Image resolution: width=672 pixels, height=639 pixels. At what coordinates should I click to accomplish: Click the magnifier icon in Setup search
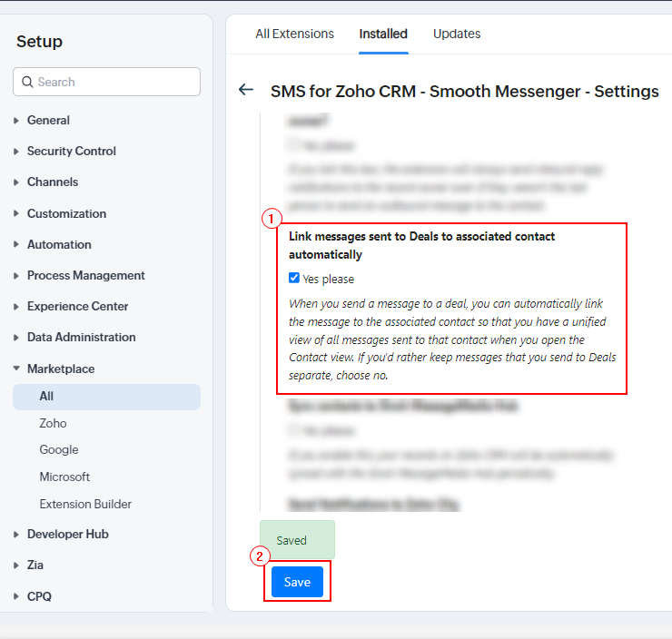coord(27,82)
